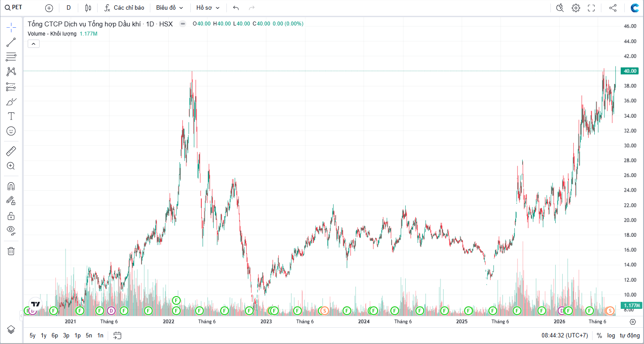Lock all drawing tools

(11, 216)
